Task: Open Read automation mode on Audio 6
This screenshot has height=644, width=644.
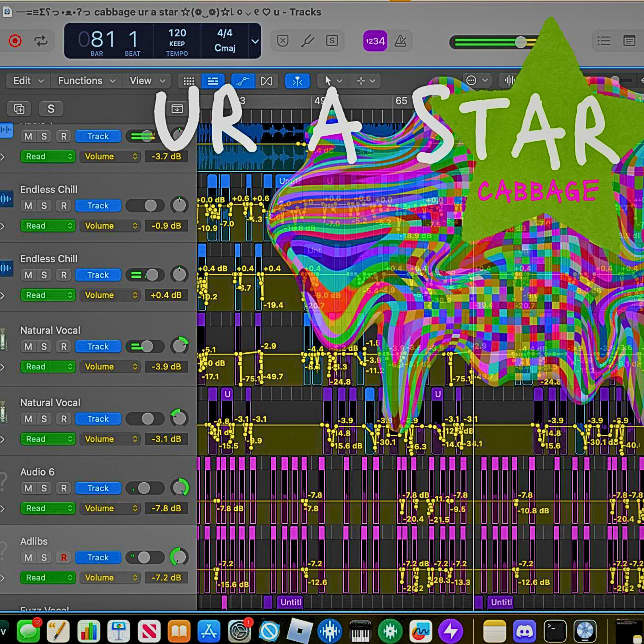Action: (x=48, y=508)
